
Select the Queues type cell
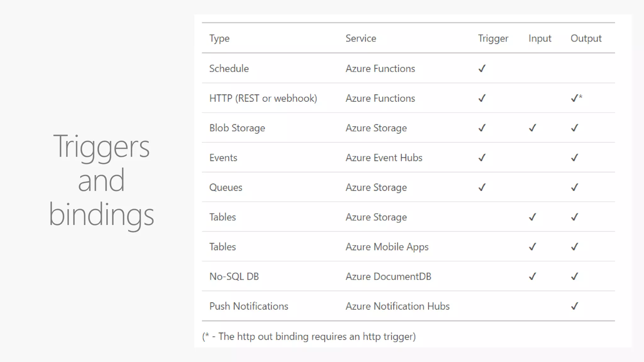pyautogui.click(x=226, y=188)
